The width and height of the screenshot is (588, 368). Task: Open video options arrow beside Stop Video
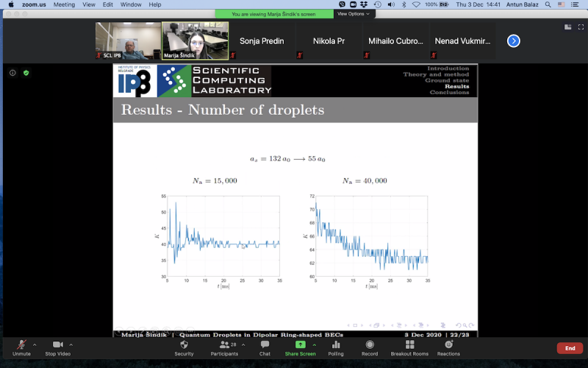point(71,344)
